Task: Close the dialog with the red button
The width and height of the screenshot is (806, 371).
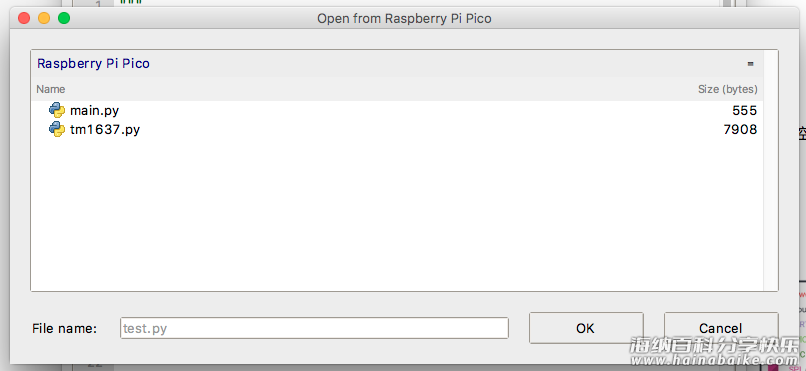Action: click(24, 18)
